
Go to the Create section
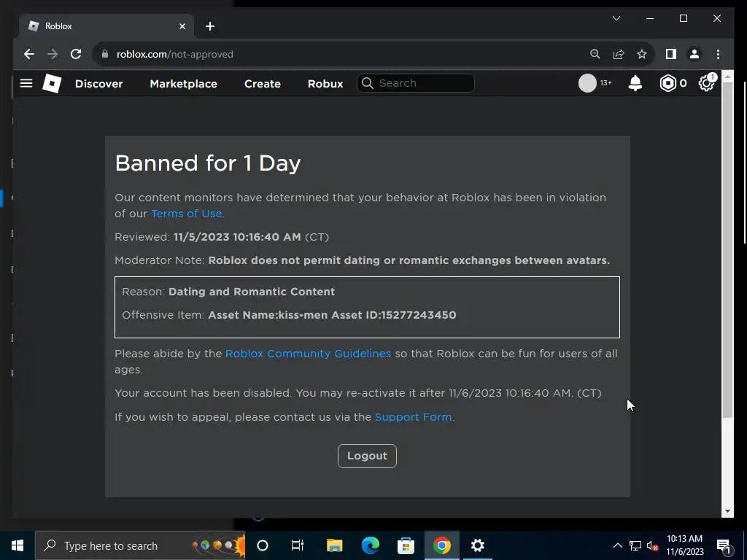coord(263,84)
